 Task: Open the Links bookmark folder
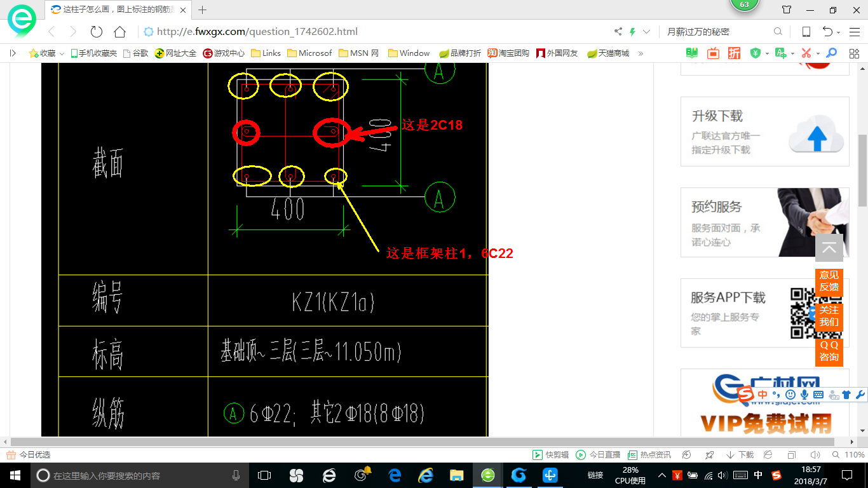(x=266, y=53)
